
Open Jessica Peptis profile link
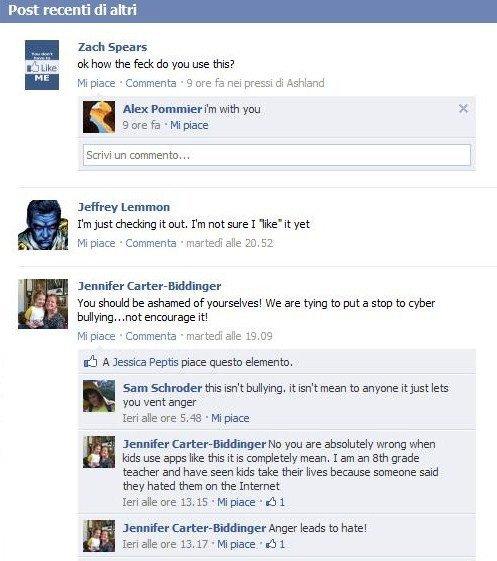point(145,362)
